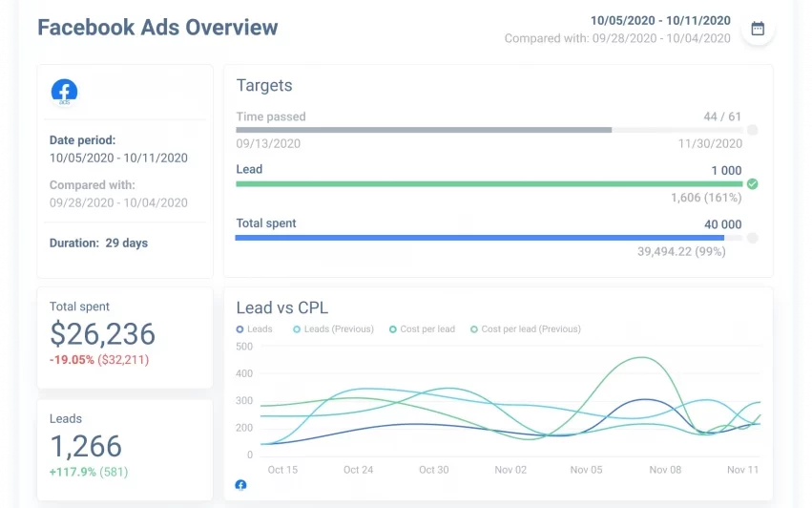812x508 pixels.
Task: Click the Targets heading
Action: (264, 86)
